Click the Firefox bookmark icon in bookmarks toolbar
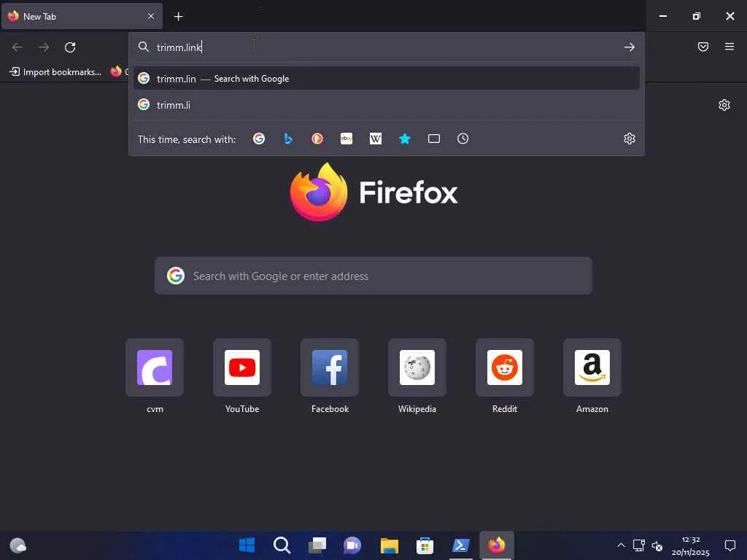 coord(116,71)
